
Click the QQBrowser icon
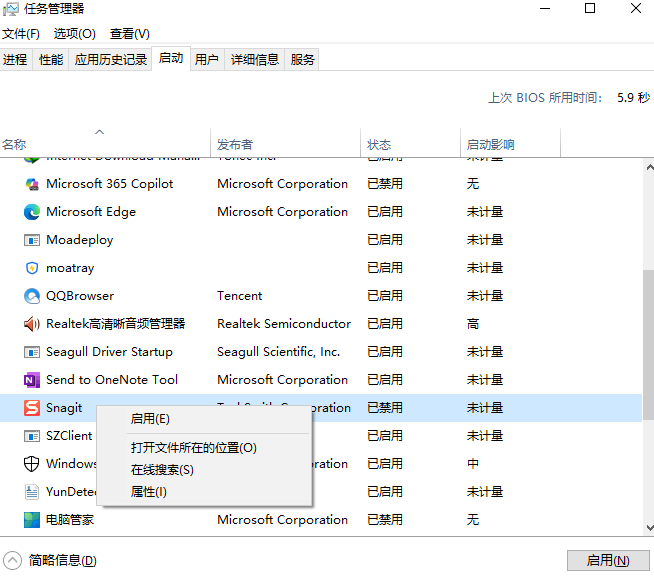(32, 296)
